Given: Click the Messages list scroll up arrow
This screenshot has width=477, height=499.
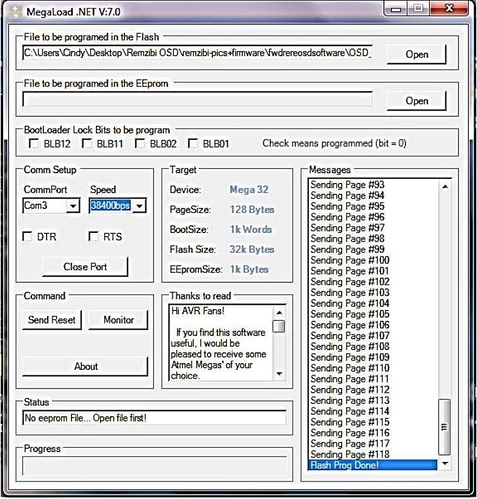Looking at the screenshot, I should click(445, 187).
